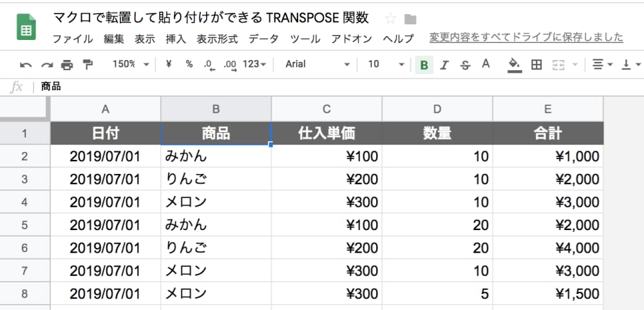Select the ¥100 price in row 5
This screenshot has height=310, width=644.
[x=327, y=225]
